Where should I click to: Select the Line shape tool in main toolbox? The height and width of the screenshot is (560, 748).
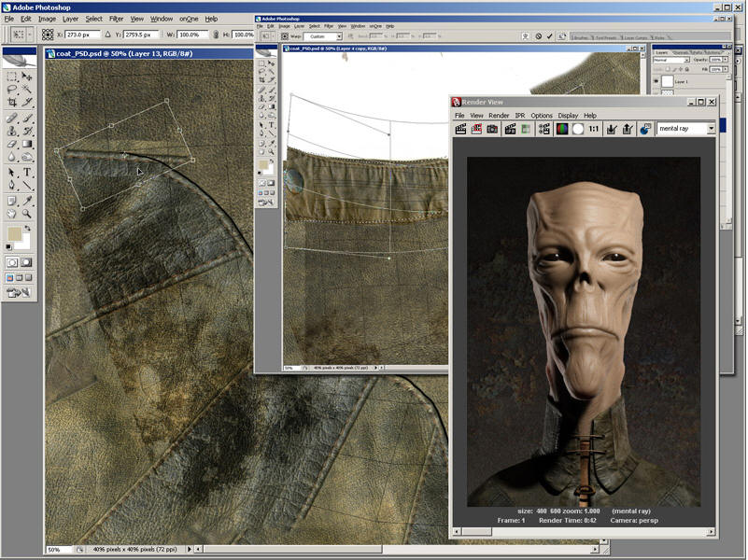pos(27,185)
